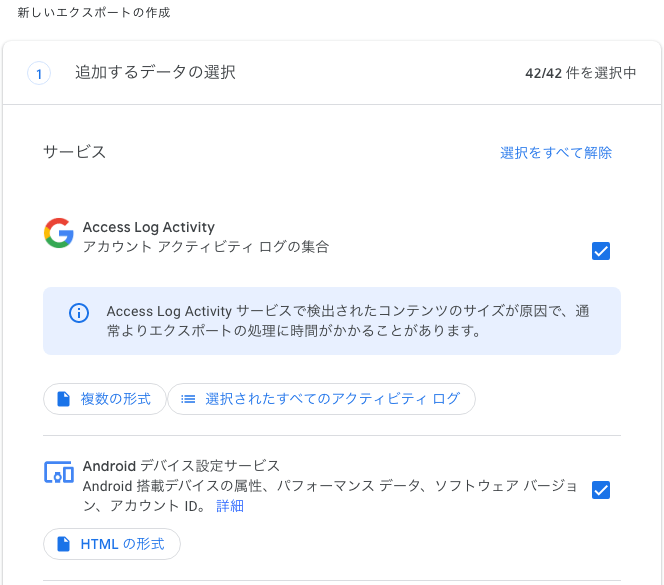The height and width of the screenshot is (585, 664).
Task: Open 選択されたすべてのアクティビティ ログ options
Action: coord(321,399)
